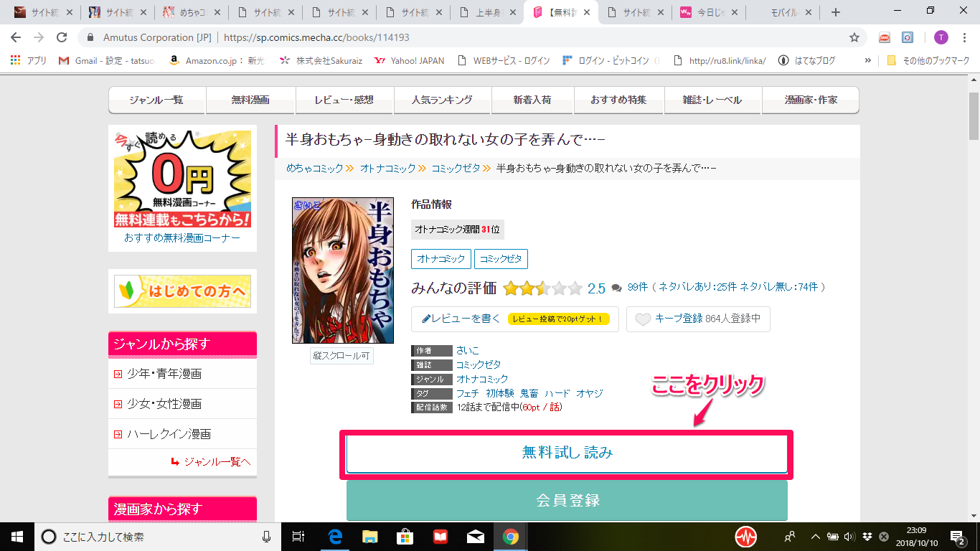Open the red SMS extension icon
Viewport: 980px width, 551px height.
[x=885, y=37]
